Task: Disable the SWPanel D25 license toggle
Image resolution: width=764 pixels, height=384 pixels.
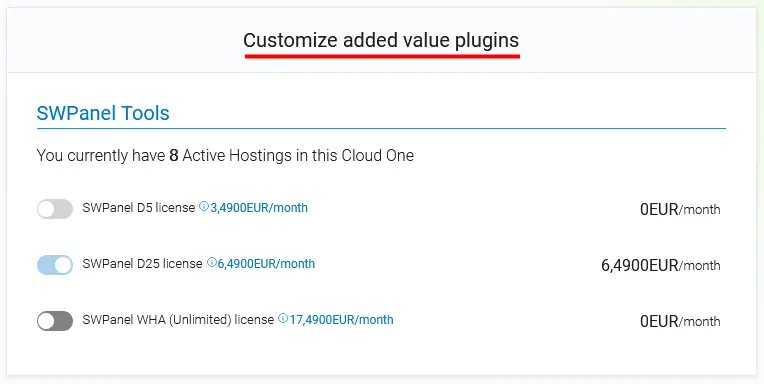Action: (55, 265)
